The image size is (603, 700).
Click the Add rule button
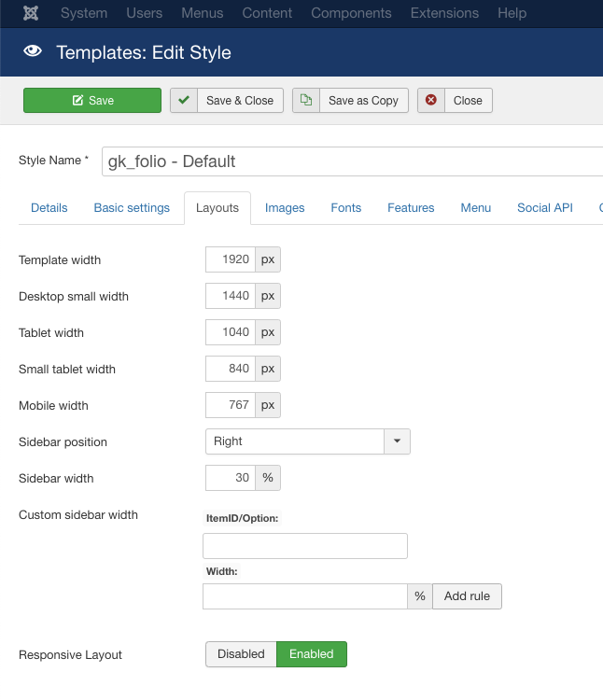467,596
